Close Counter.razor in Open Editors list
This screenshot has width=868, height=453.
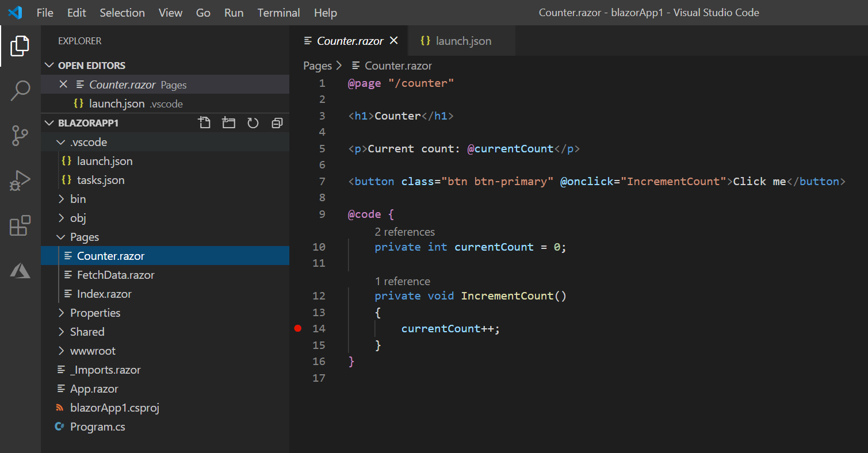[x=63, y=85]
